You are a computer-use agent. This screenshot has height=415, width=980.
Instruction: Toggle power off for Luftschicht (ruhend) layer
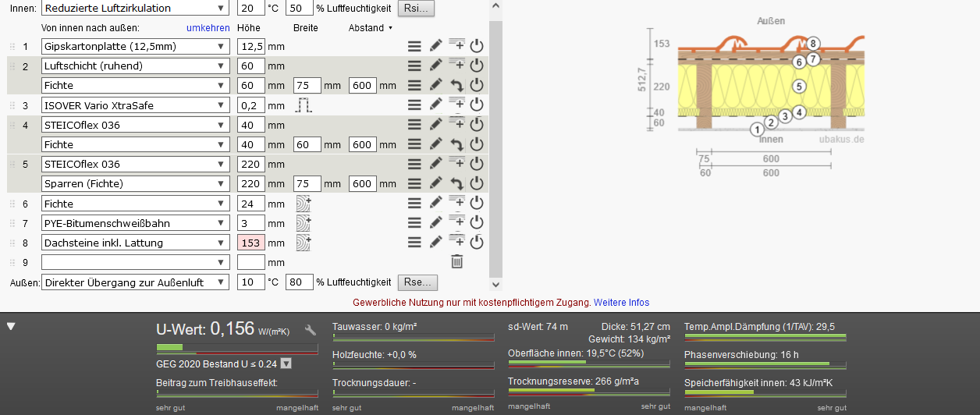[477, 66]
